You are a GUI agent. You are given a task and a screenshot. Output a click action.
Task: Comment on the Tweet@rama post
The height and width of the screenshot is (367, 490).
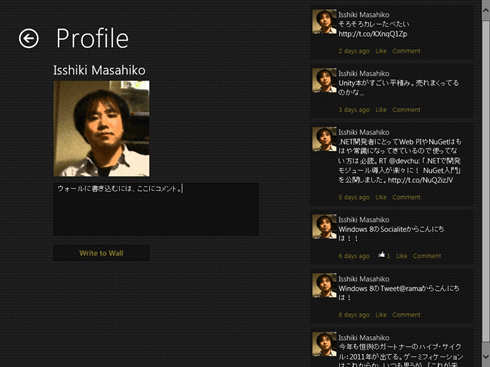[406, 315]
